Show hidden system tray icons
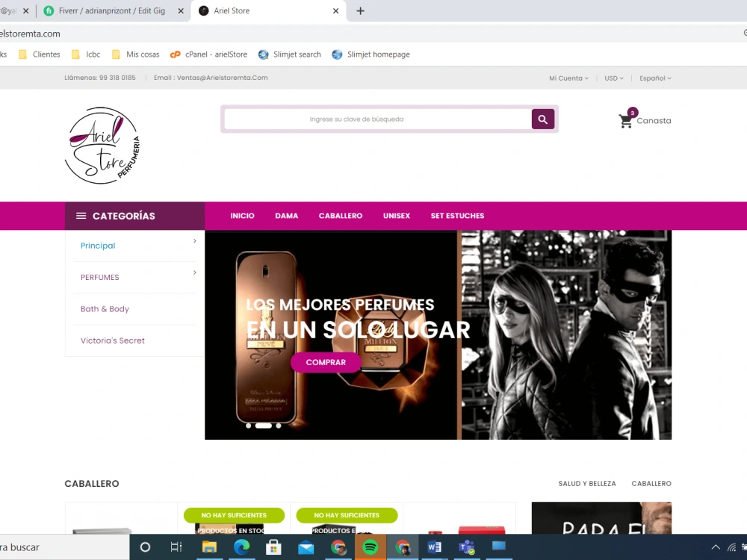The height and width of the screenshot is (560, 747). (x=716, y=547)
